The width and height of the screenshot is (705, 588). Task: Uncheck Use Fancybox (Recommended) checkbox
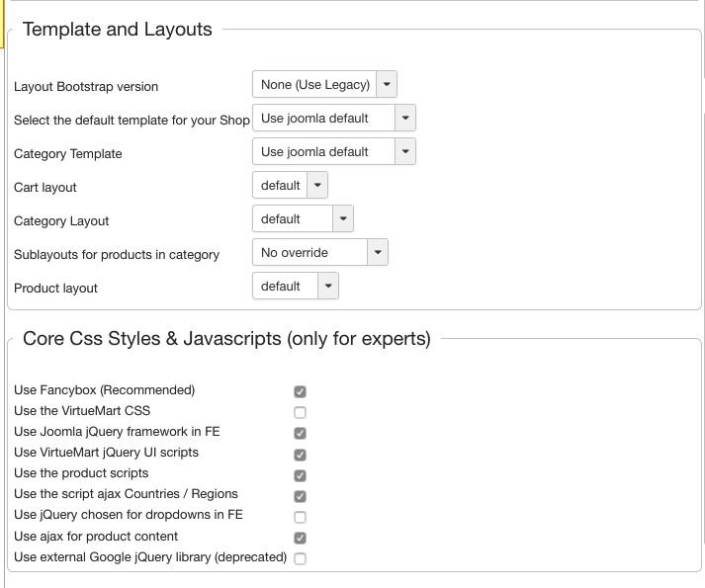(301, 391)
